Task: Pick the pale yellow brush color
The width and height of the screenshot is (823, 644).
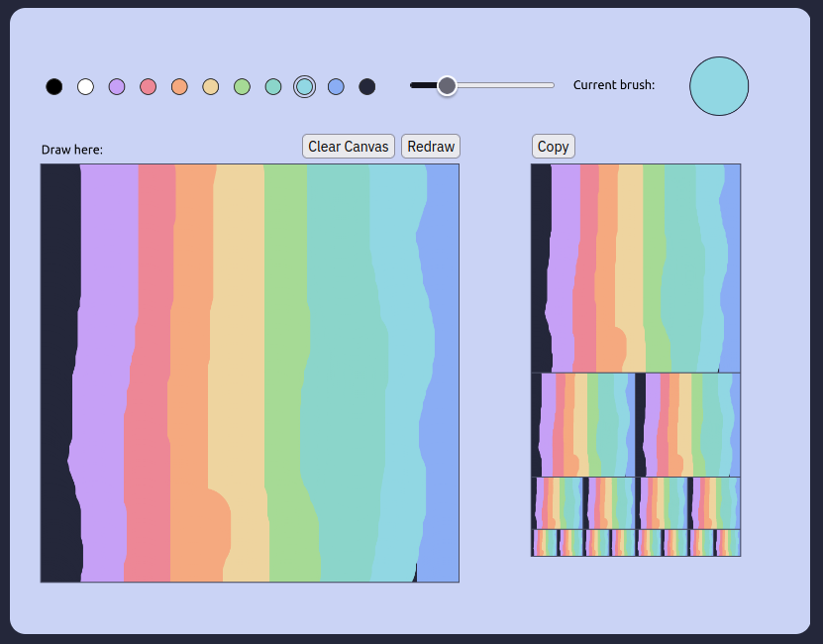Action: pyautogui.click(x=211, y=87)
